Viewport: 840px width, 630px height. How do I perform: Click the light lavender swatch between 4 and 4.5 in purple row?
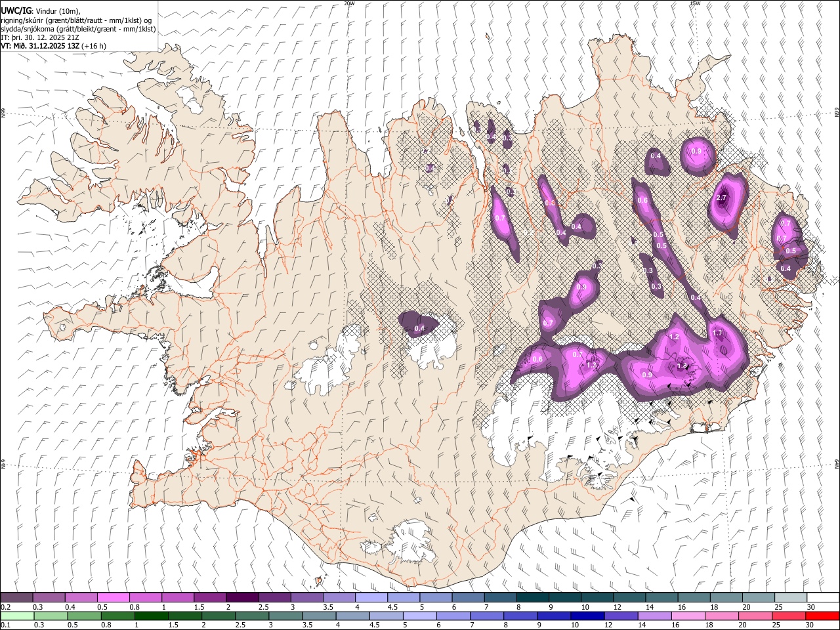pos(371,597)
